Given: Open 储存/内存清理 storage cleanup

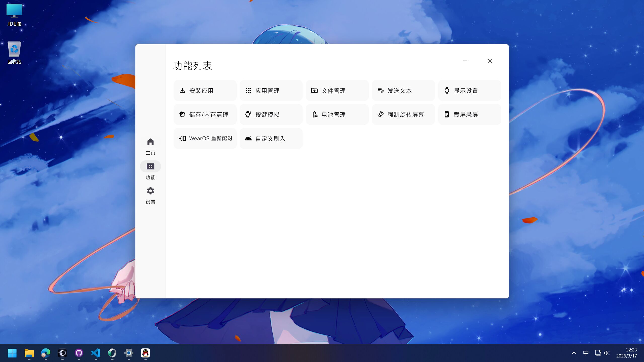Looking at the screenshot, I should coord(205,115).
